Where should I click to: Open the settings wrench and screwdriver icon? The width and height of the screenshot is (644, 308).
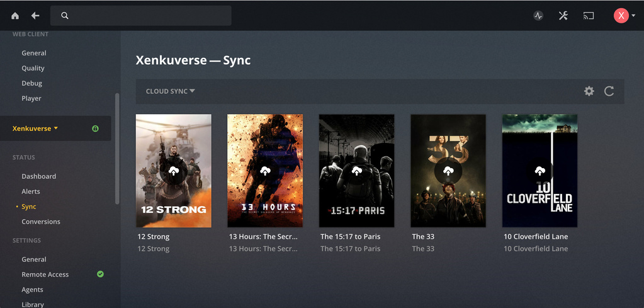point(563,16)
